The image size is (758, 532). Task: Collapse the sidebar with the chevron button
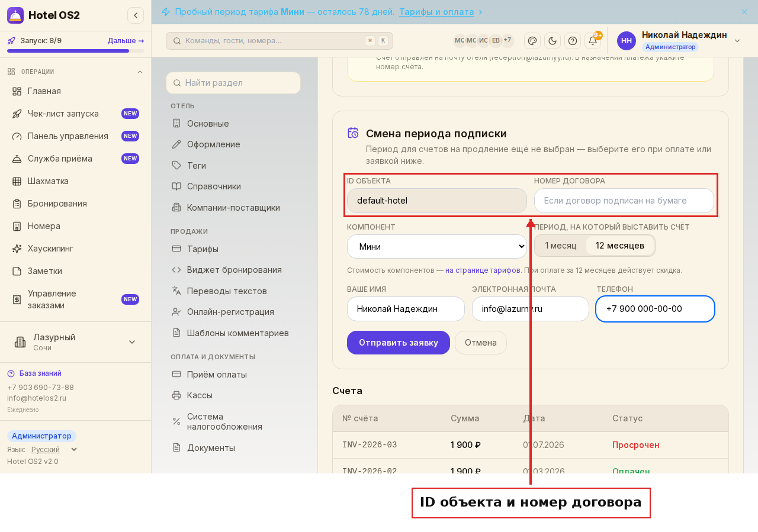pyautogui.click(x=136, y=15)
